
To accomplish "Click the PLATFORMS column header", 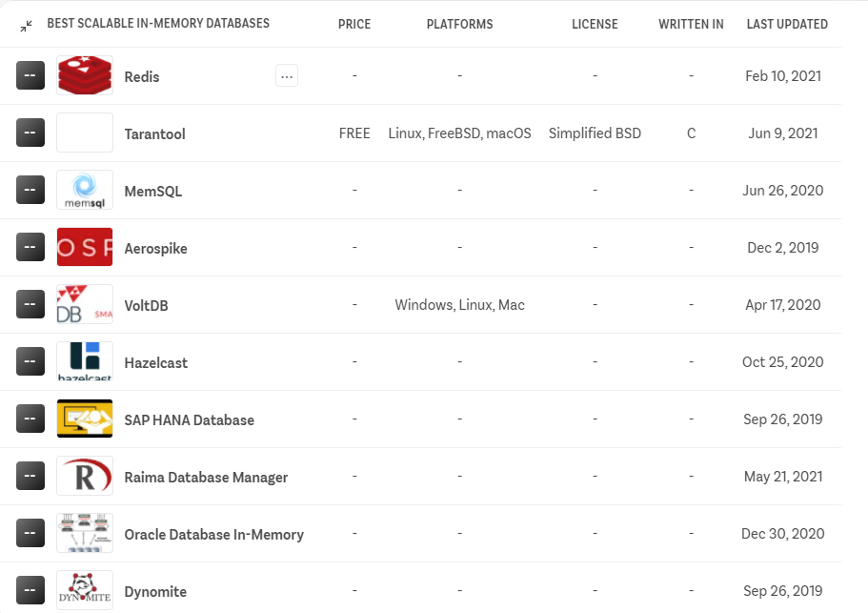I will coord(459,25).
